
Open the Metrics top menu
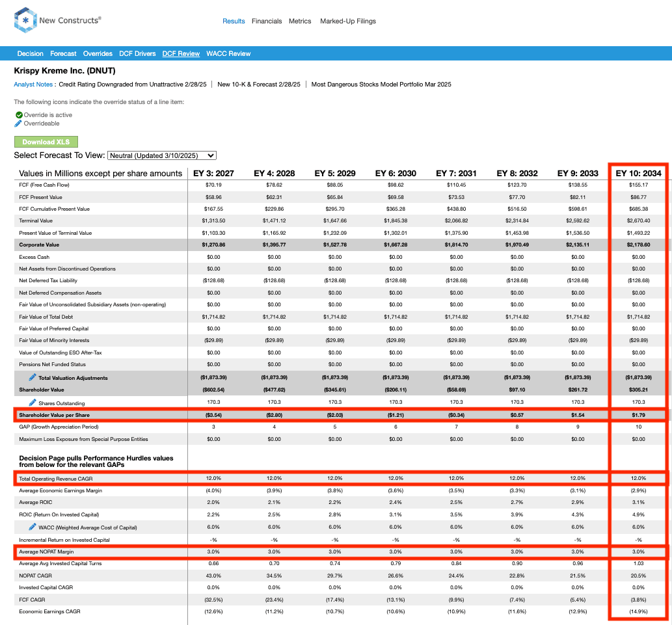click(x=300, y=21)
